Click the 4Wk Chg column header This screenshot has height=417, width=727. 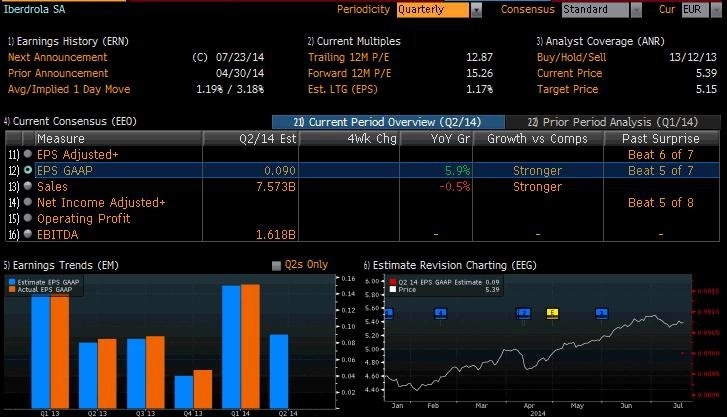tap(349, 138)
